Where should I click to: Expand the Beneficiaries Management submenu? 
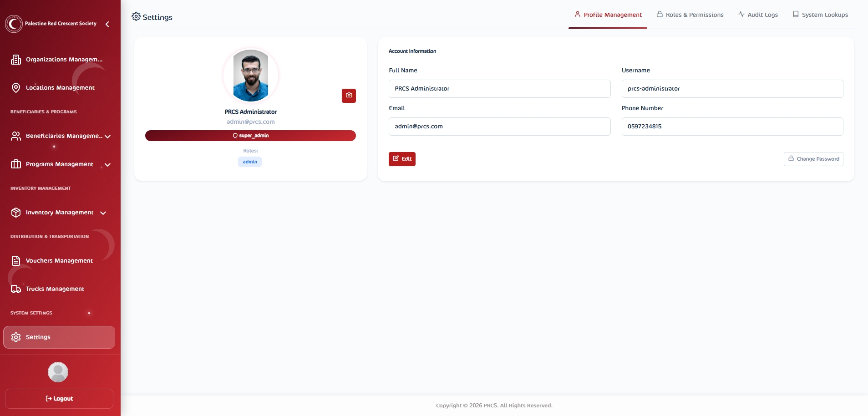(107, 136)
